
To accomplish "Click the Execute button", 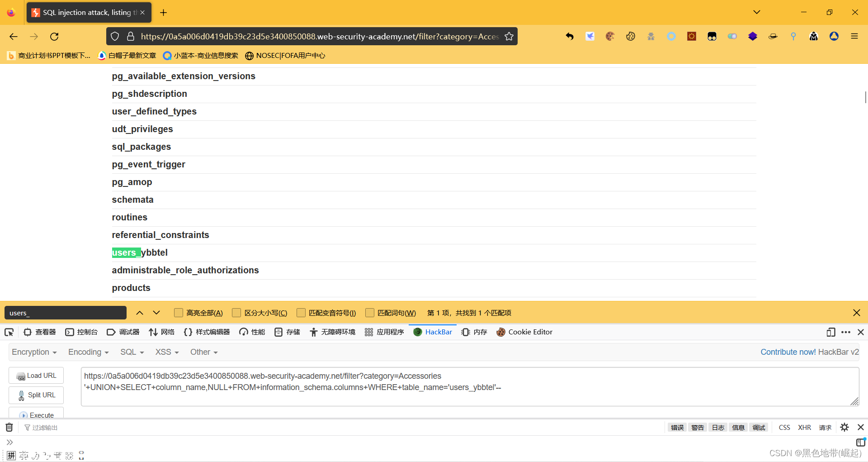I will pos(36,413).
